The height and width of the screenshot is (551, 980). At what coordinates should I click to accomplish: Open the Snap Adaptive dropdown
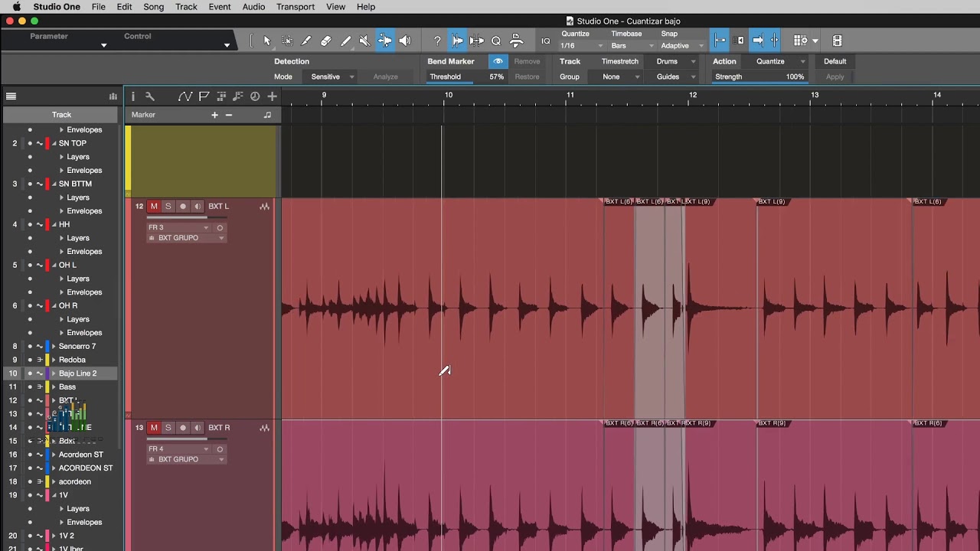click(x=681, y=46)
